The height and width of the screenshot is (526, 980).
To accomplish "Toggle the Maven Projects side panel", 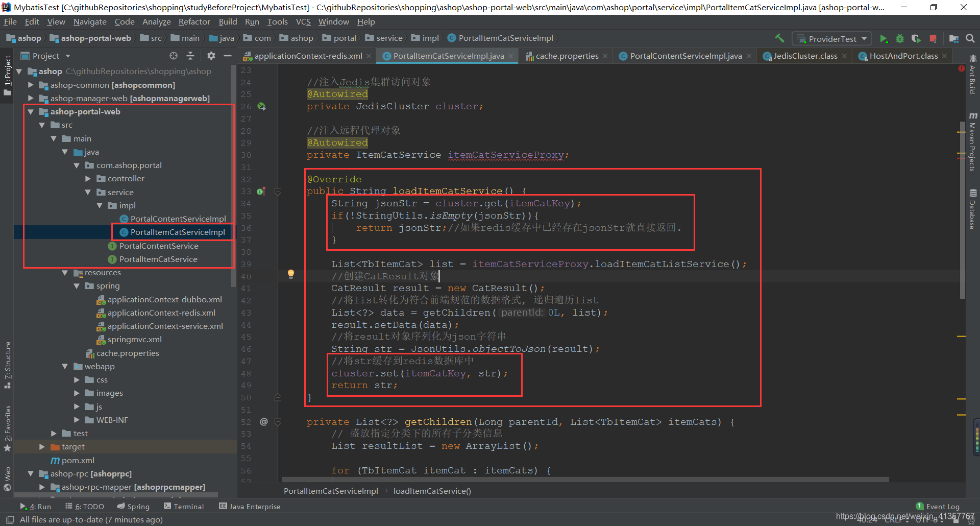I will click(x=973, y=141).
